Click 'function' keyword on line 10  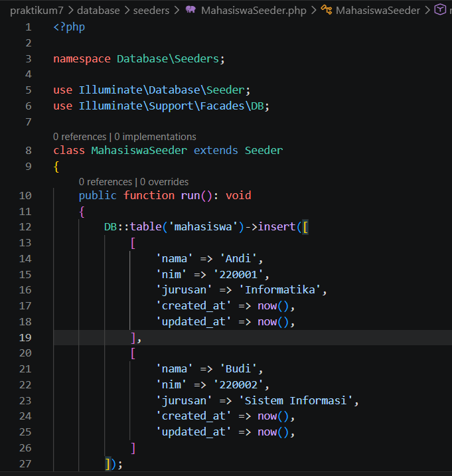[x=149, y=195]
